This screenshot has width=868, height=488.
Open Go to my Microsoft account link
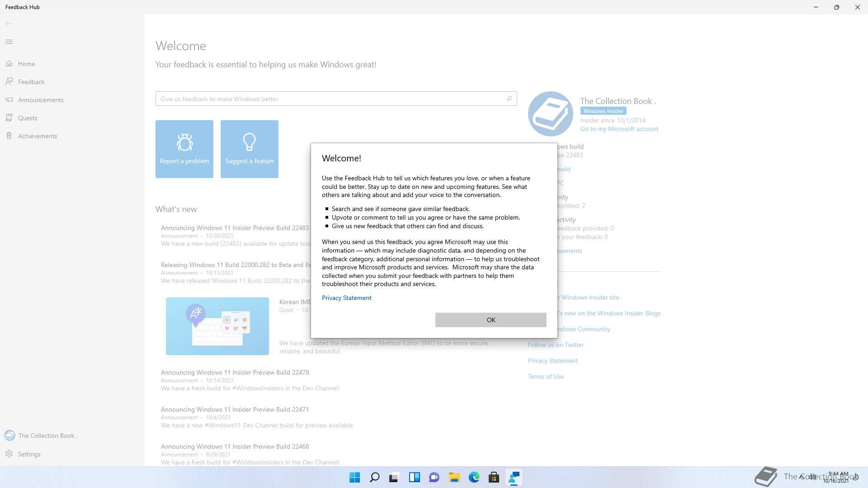click(619, 129)
